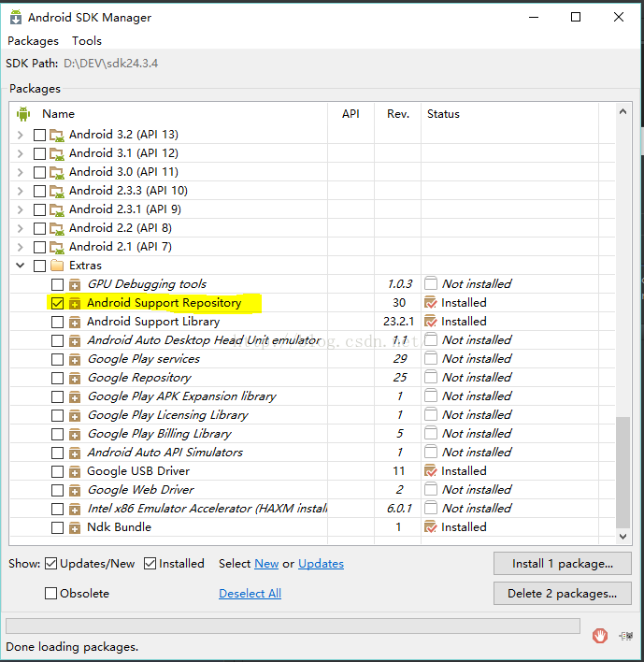Image resolution: width=644 pixels, height=662 pixels.
Task: Toggle the Installed show filter checkbox
Action: tap(150, 564)
